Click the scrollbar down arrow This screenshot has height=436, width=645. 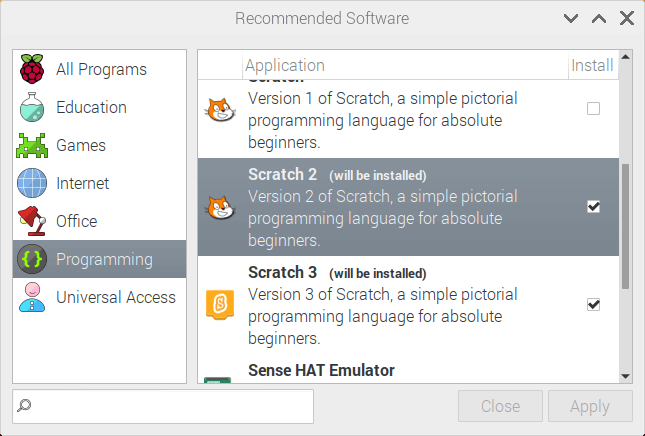tap(626, 376)
